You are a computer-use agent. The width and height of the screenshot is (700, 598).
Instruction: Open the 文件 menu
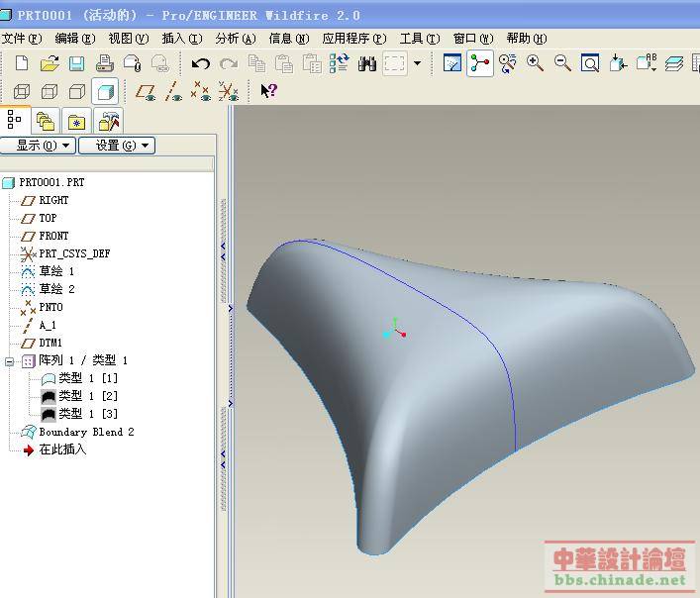pos(21,39)
